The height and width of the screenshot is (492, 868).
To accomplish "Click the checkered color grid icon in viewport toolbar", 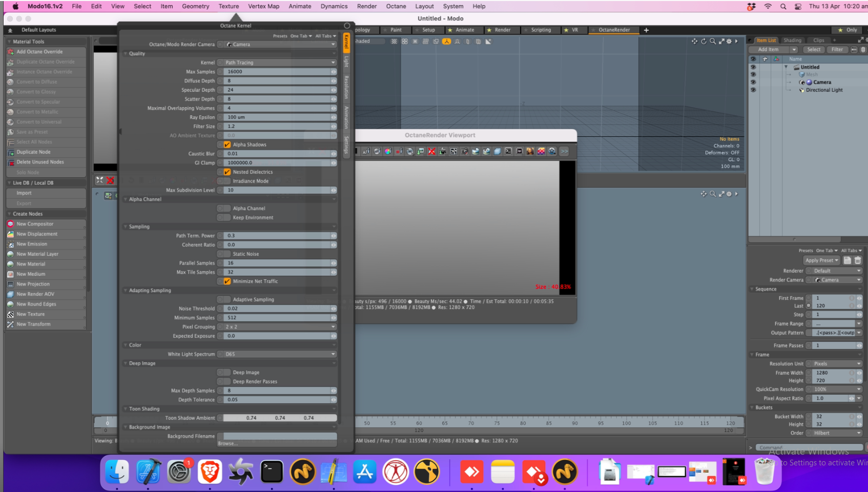I will coord(541,151).
